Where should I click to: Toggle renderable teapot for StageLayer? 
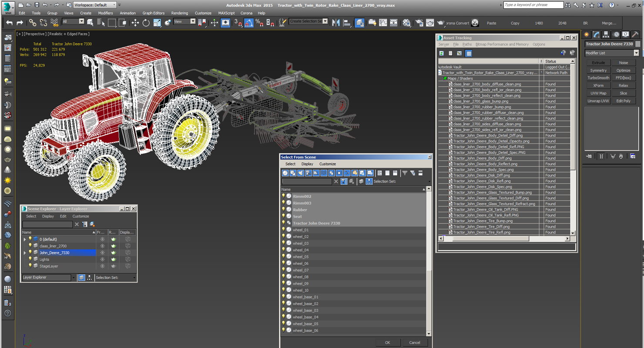(114, 266)
